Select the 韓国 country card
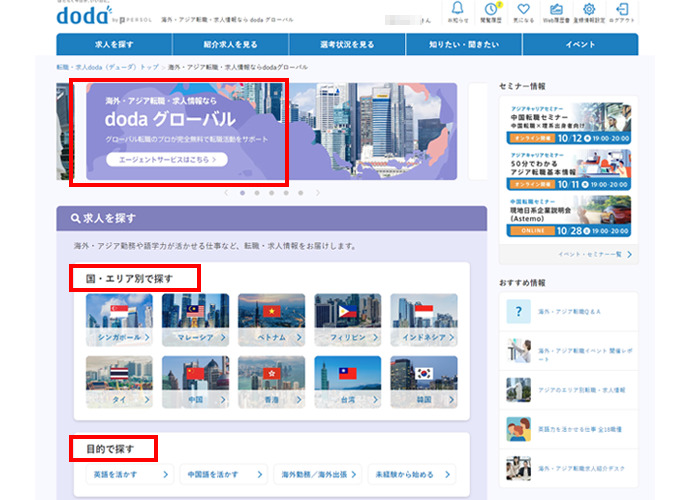This screenshot has height=500, width=690. 424,382
